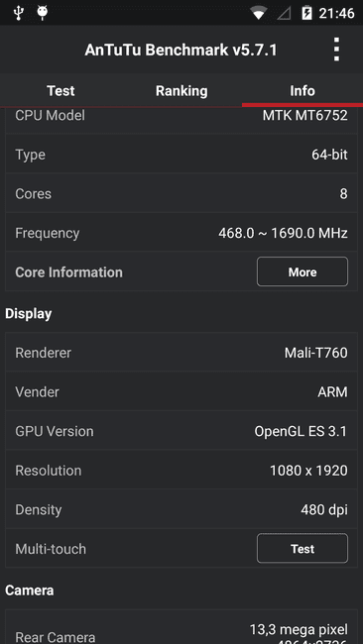The width and height of the screenshot is (363, 644).
Task: Switch to the Test tab
Action: (x=60, y=91)
